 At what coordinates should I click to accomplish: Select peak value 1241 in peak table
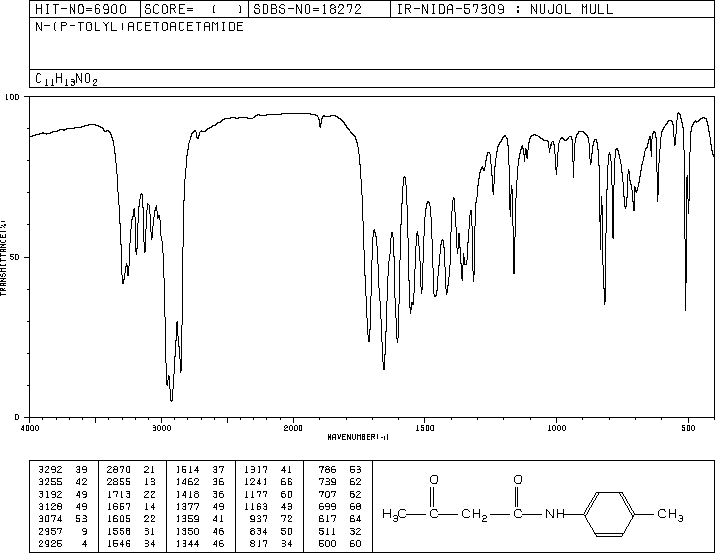[256, 481]
